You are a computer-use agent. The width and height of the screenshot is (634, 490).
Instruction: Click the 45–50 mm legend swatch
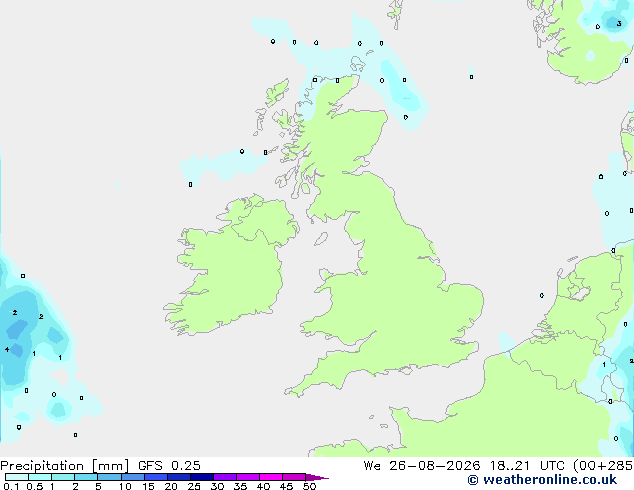click(294, 477)
